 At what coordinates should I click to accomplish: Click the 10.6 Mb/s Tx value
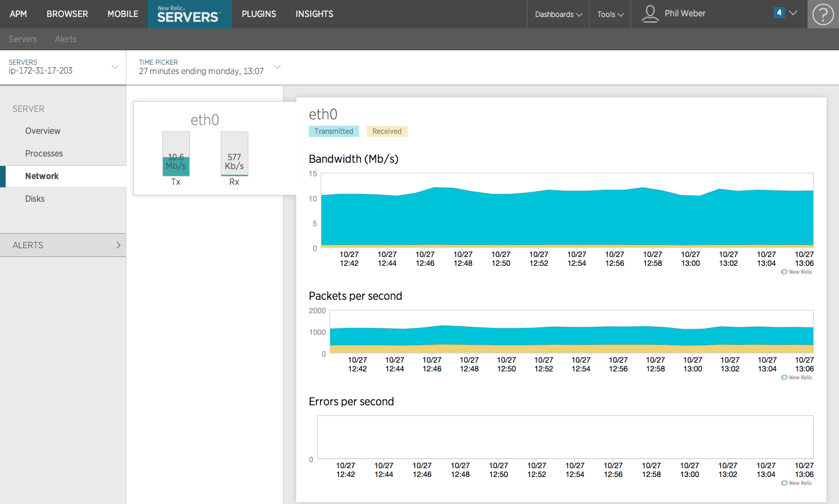point(176,162)
